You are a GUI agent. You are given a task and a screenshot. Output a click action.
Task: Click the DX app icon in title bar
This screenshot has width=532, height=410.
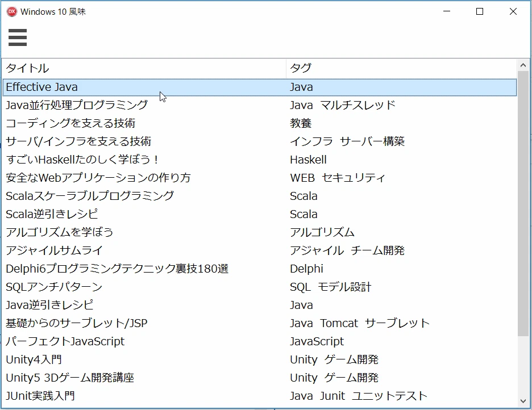[x=11, y=11]
